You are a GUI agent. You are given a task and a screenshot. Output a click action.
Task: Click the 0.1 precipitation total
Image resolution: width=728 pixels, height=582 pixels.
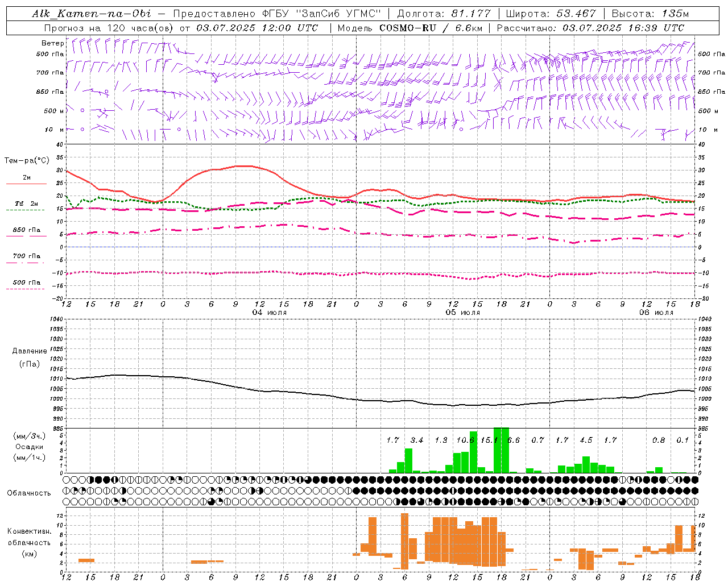point(682,440)
